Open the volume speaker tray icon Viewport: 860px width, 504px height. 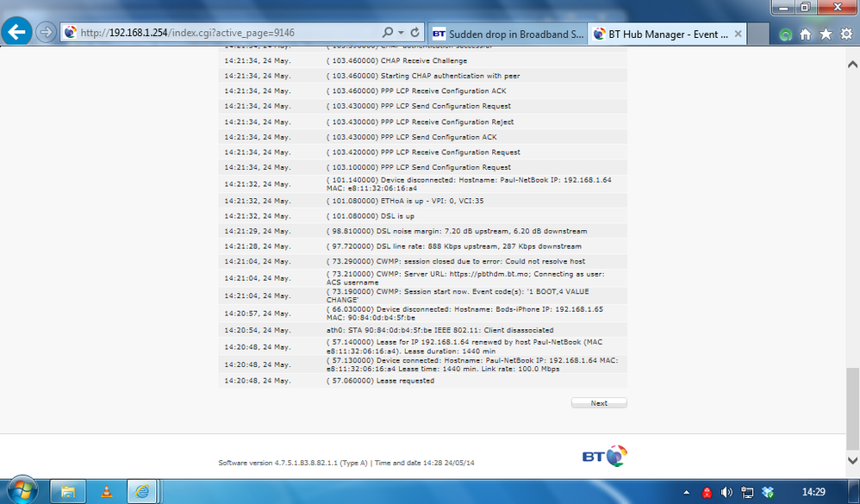coord(726,493)
